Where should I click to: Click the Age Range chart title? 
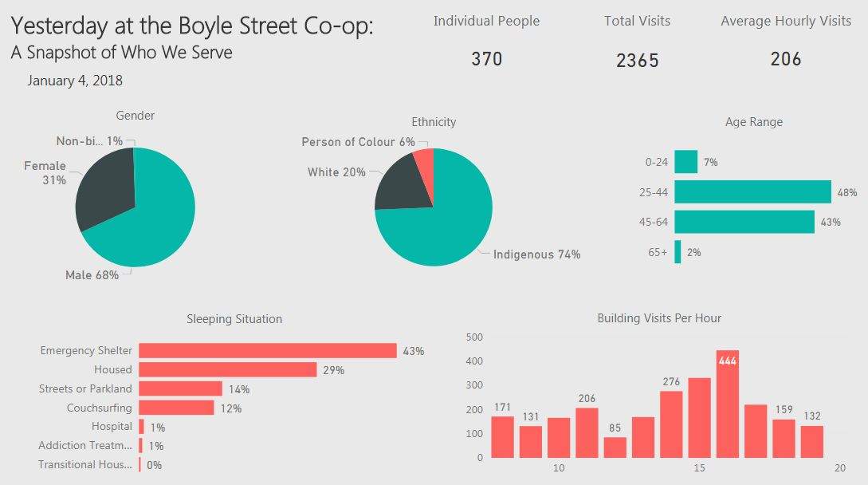(x=754, y=122)
